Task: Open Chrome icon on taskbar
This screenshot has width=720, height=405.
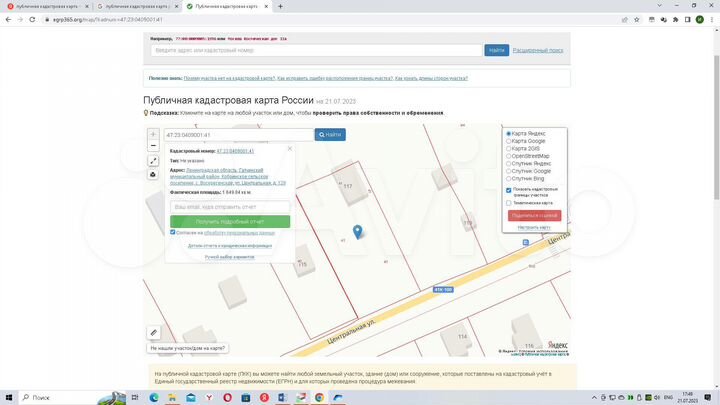Action: click(319, 397)
